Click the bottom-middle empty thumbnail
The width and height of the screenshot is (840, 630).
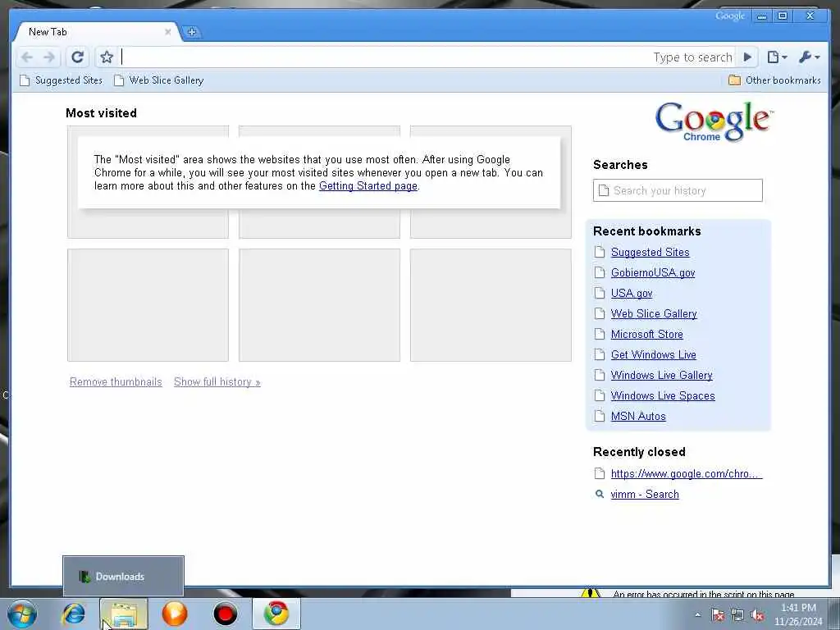319,305
